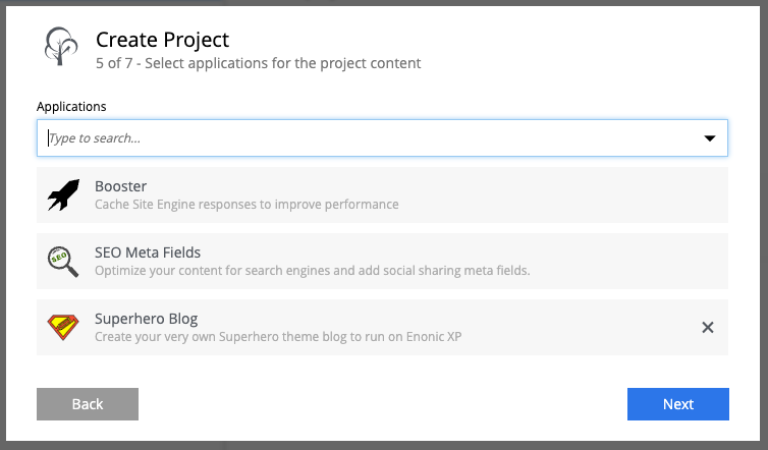Select the Booster application title
The image size is (768, 450).
(x=121, y=186)
